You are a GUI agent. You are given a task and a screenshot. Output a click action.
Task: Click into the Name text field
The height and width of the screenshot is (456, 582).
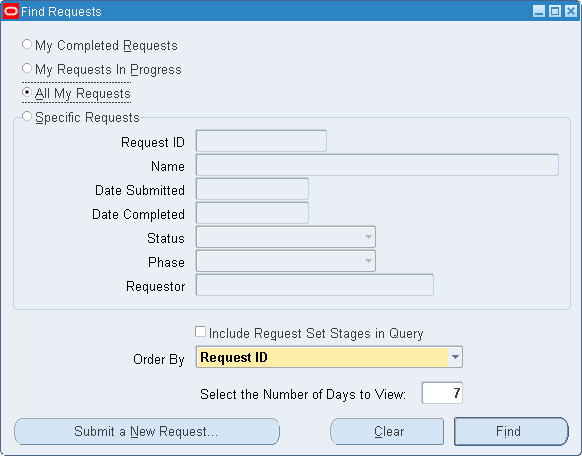coord(377,165)
